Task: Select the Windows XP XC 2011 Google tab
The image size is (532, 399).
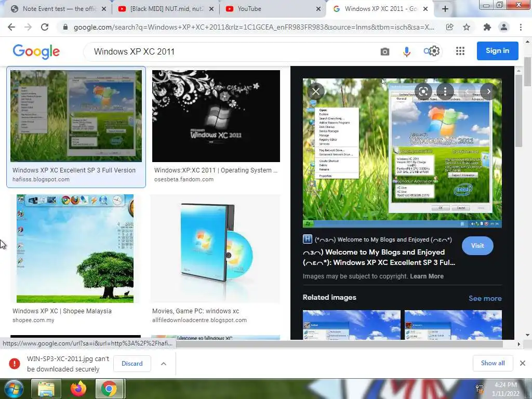Action: click(x=379, y=9)
